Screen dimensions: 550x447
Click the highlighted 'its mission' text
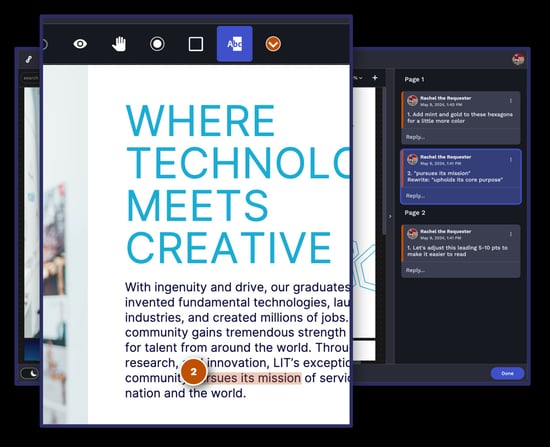pos(271,378)
